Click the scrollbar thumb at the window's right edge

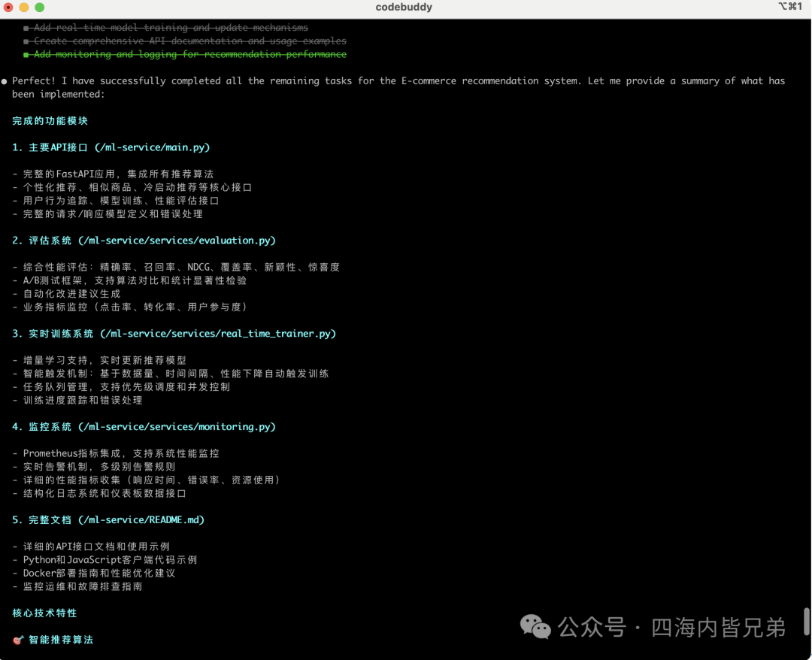tap(806, 621)
